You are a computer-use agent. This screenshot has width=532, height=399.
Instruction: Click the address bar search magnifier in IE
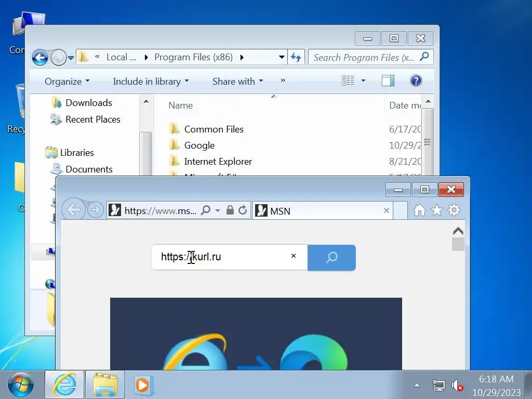pyautogui.click(x=206, y=210)
